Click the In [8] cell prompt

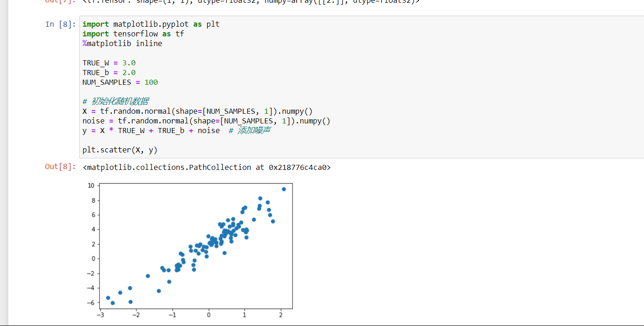(x=60, y=24)
